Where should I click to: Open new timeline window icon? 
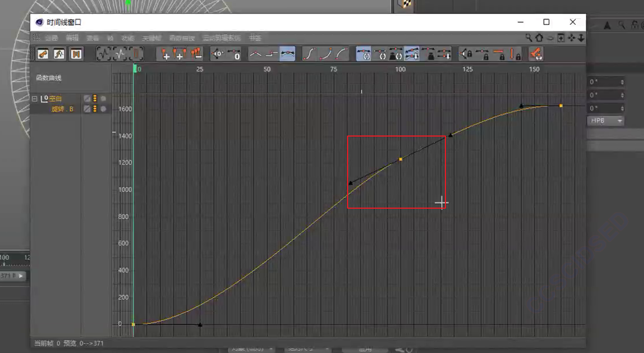point(561,38)
